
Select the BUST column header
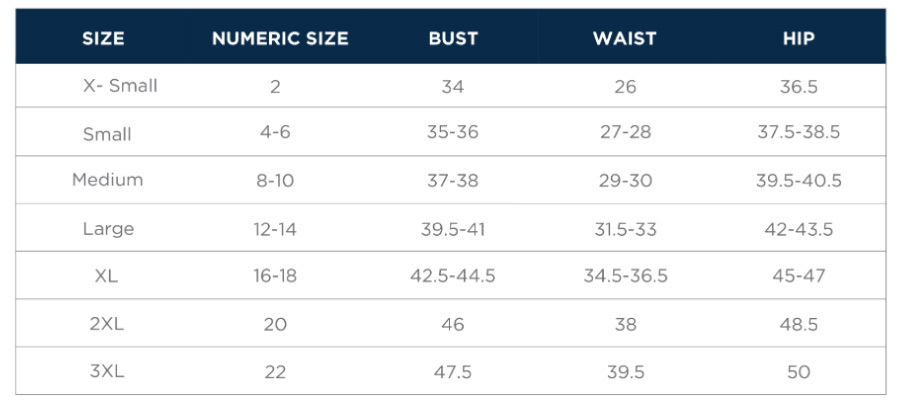pos(453,39)
